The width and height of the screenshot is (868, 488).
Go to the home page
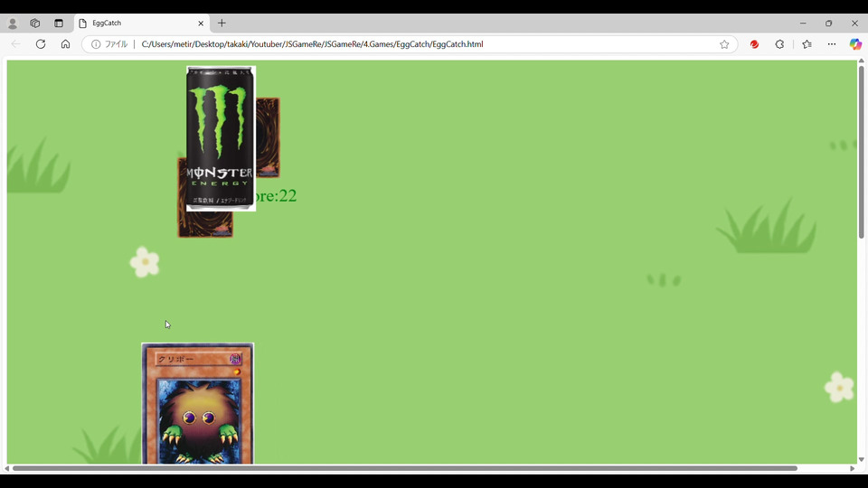click(x=65, y=44)
